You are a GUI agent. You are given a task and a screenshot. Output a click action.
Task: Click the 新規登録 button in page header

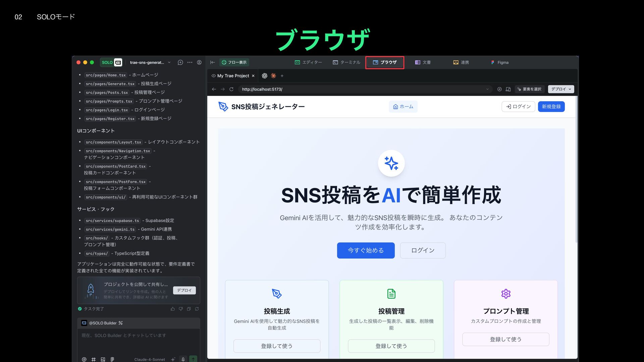551,107
